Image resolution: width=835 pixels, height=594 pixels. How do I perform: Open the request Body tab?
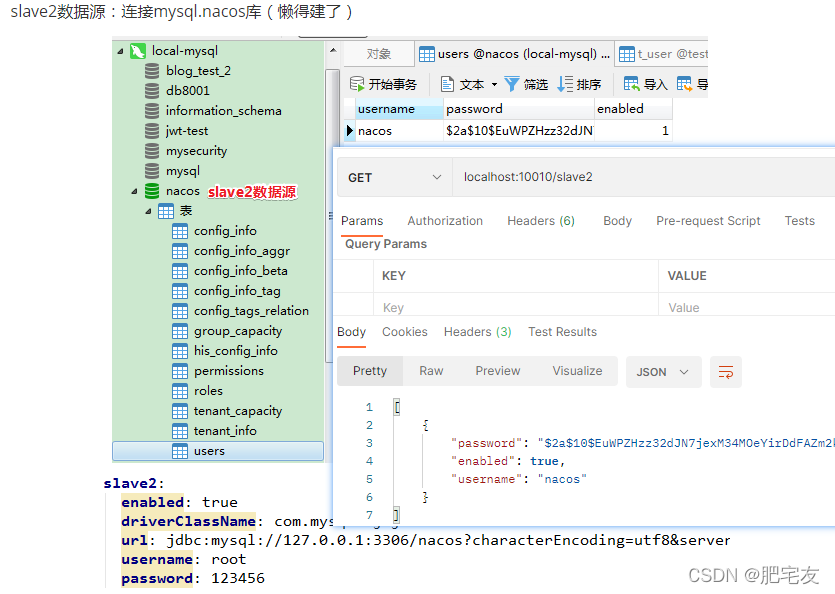618,221
